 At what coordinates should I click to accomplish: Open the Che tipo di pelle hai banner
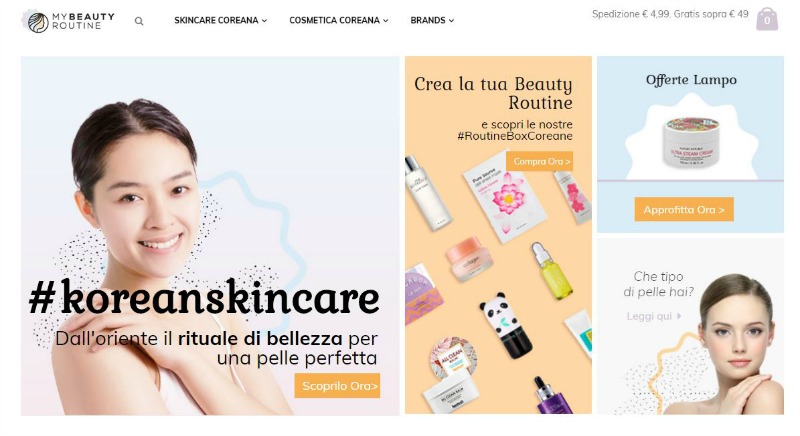point(690,326)
